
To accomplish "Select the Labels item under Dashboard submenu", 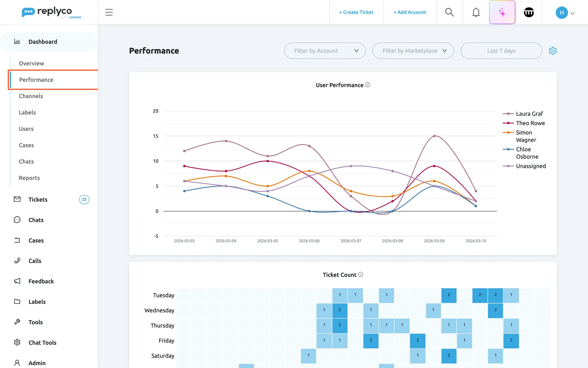I will coord(27,113).
